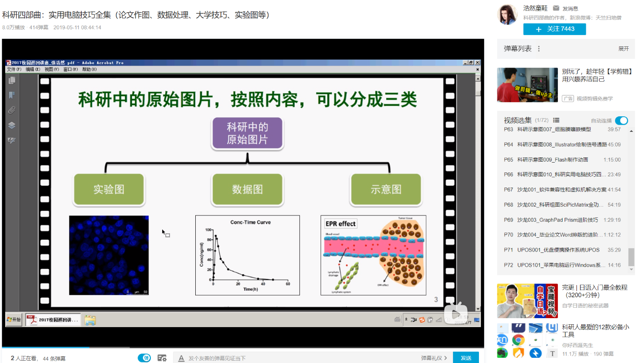The height and width of the screenshot is (363, 644).
Task: Open the 弹幕礼仪 chevron link
Action: 435,358
